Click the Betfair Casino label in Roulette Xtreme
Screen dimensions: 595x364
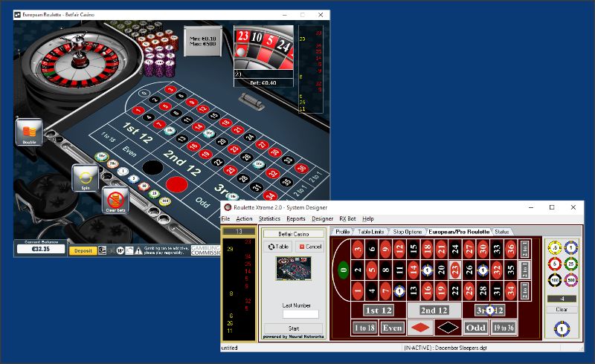click(293, 234)
